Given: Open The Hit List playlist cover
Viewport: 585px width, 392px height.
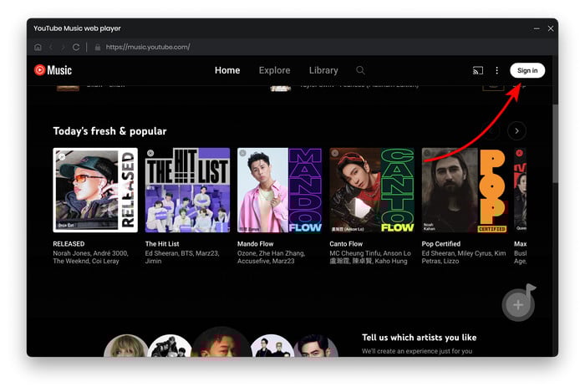Looking at the screenshot, I should (x=187, y=191).
